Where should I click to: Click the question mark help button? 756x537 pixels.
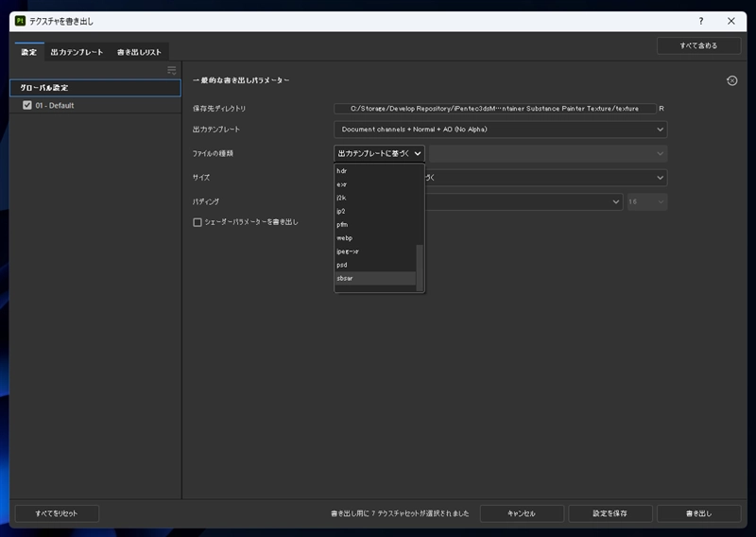tap(700, 21)
